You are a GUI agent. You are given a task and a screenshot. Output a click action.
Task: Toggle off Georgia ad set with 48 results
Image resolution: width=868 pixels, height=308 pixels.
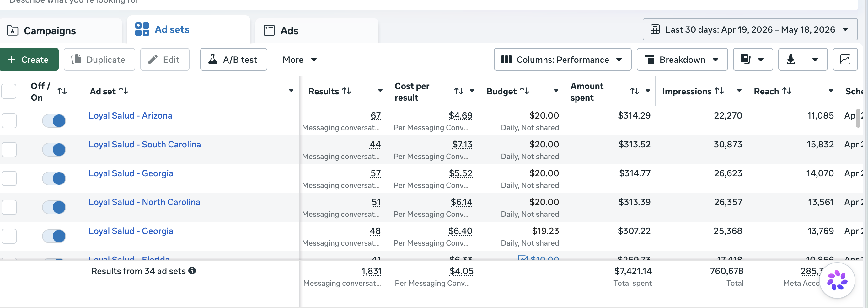click(54, 236)
